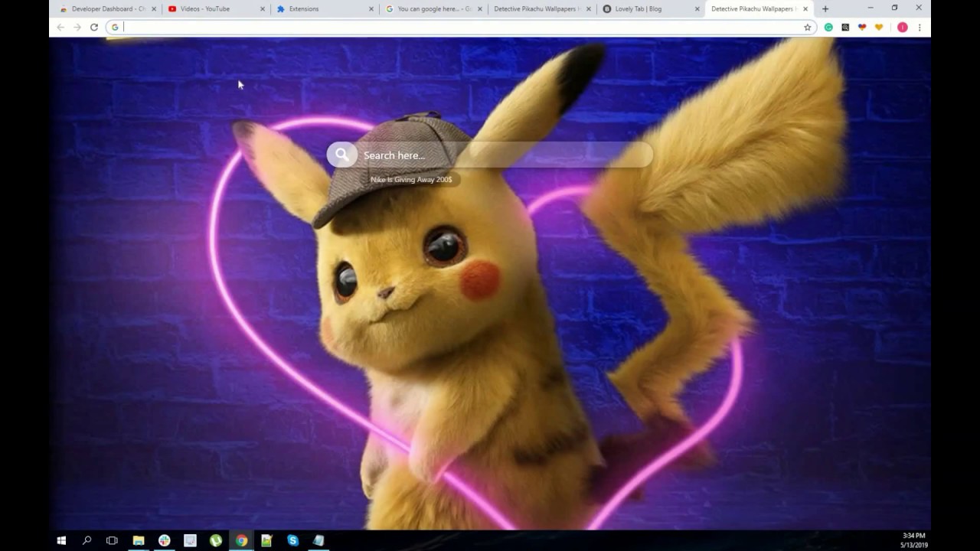Viewport: 980px width, 551px height.
Task: Open Chrome's three-dot menu
Action: 920,27
